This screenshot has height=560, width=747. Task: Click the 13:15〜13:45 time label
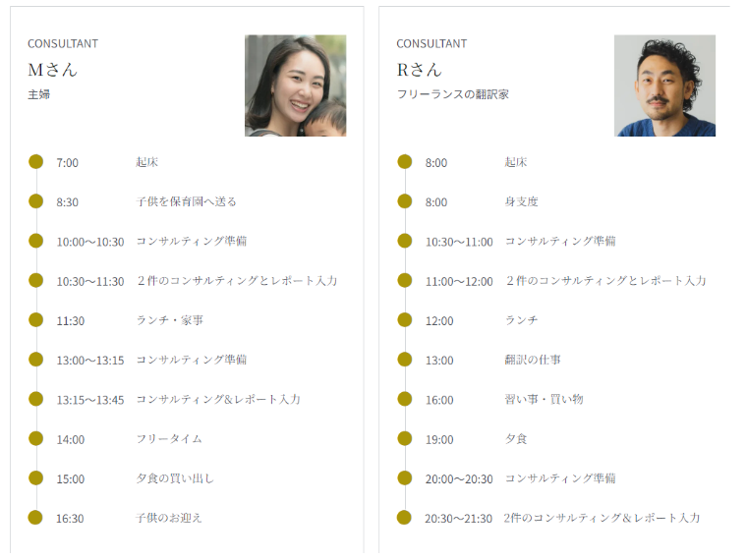[x=90, y=400]
